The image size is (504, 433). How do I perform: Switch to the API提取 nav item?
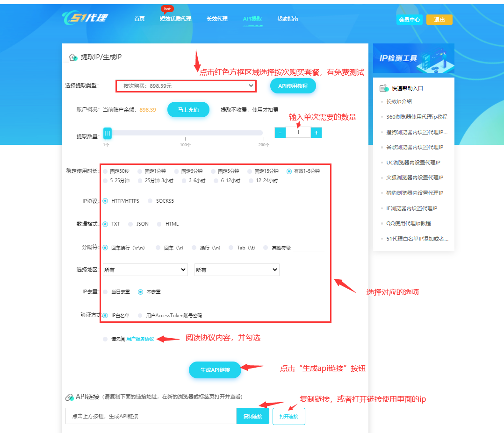252,19
